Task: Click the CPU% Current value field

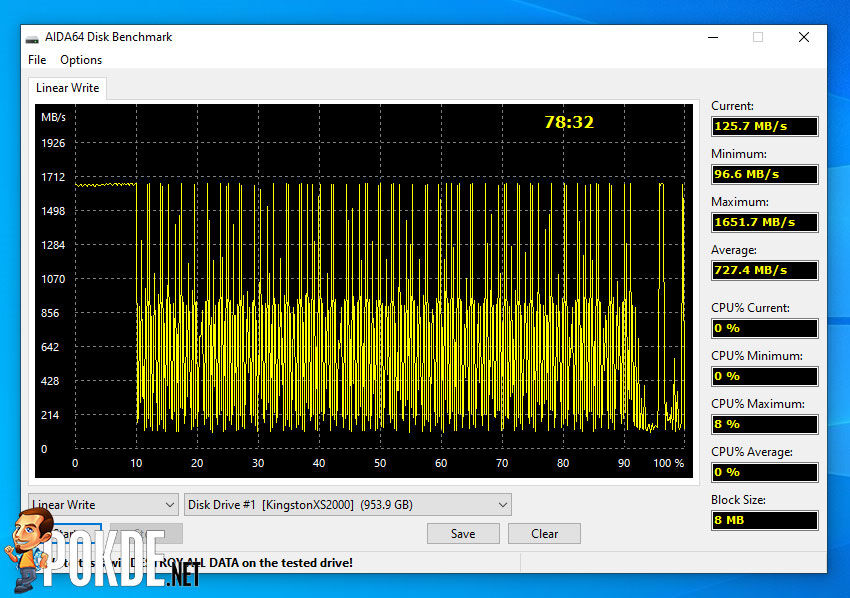Action: pyautogui.click(x=764, y=328)
